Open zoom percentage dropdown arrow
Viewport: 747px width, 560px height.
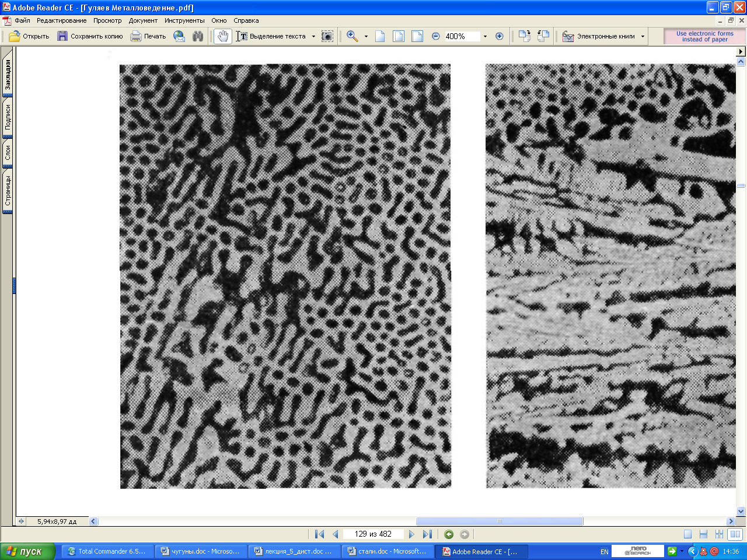click(485, 36)
